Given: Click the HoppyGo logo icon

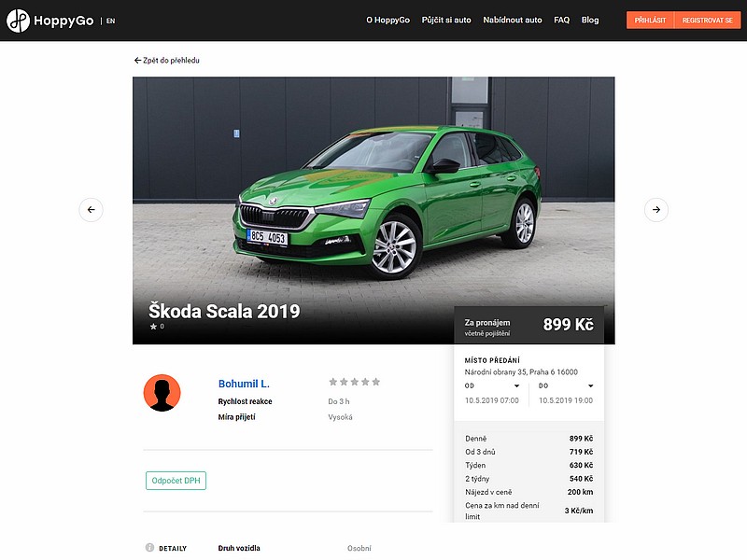Looking at the screenshot, I should [19, 20].
